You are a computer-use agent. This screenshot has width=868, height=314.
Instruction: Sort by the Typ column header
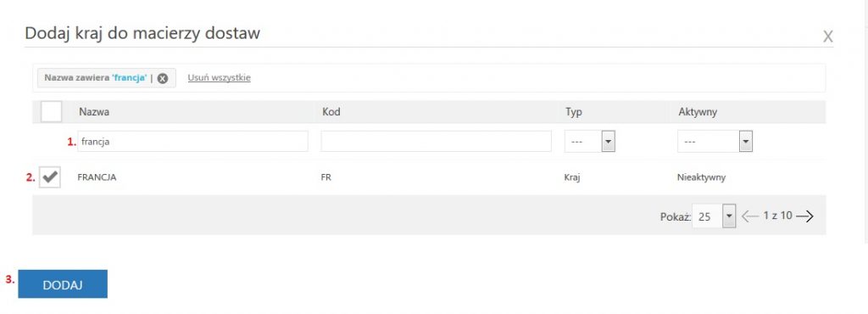574,112
